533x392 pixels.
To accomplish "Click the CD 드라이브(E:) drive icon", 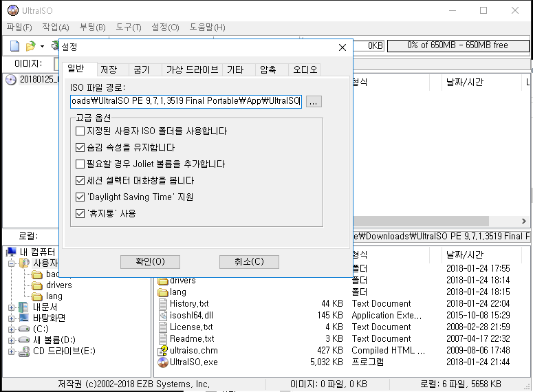I will (x=24, y=351).
